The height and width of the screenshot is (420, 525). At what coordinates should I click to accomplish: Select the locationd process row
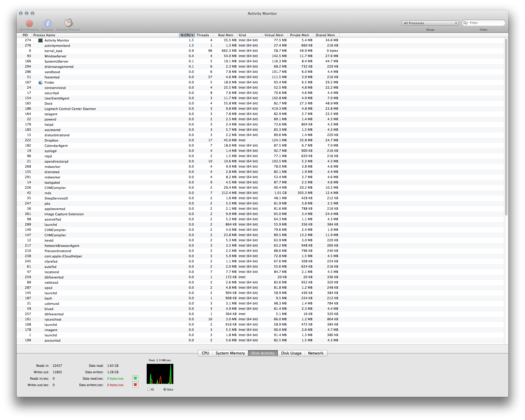point(261,272)
